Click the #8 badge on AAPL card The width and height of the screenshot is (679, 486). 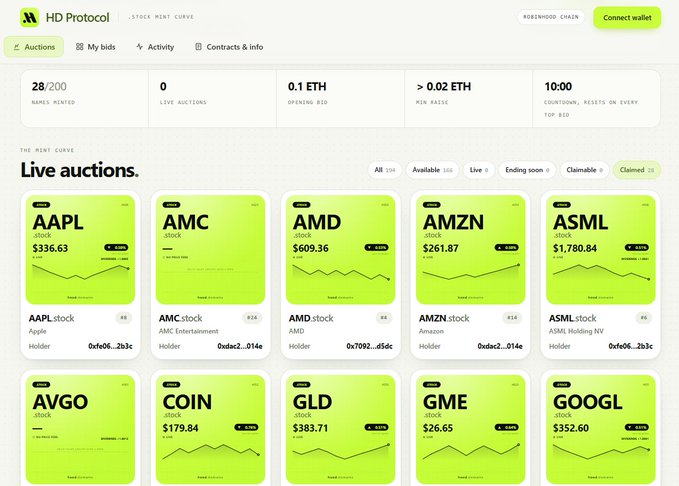click(x=124, y=318)
